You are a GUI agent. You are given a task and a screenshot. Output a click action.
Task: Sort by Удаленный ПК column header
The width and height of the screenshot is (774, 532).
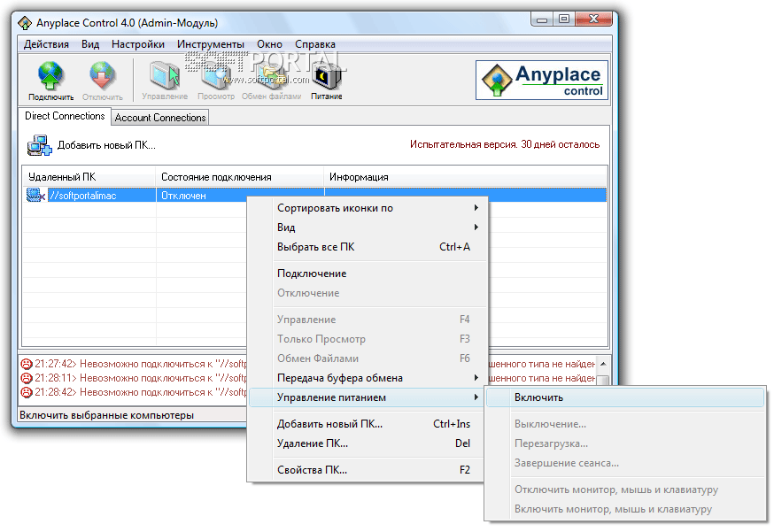click(89, 177)
